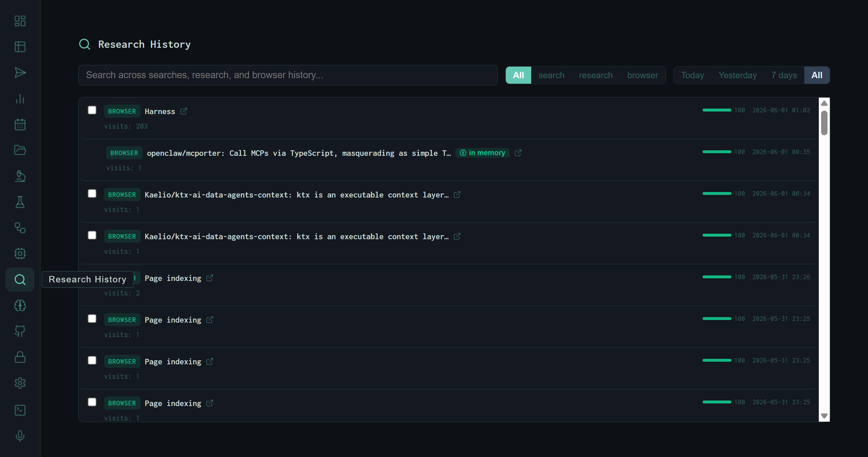Open the openclaw/mcporter entry title

pyautogui.click(x=299, y=153)
